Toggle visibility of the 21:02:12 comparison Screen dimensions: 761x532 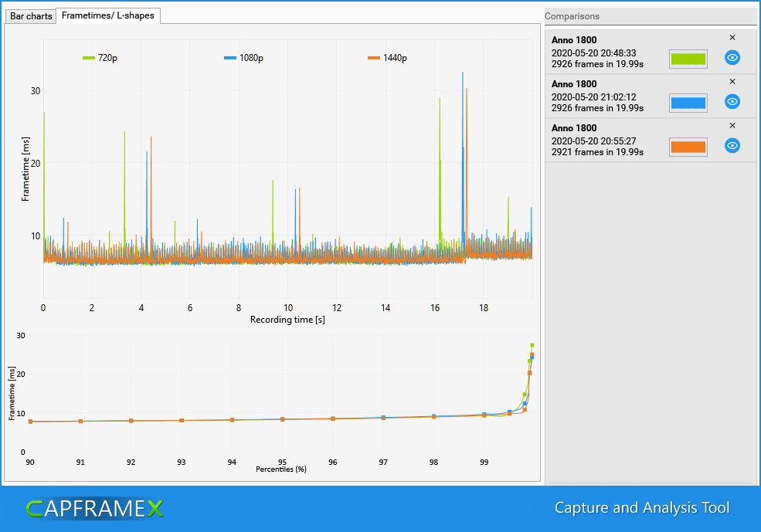732,101
